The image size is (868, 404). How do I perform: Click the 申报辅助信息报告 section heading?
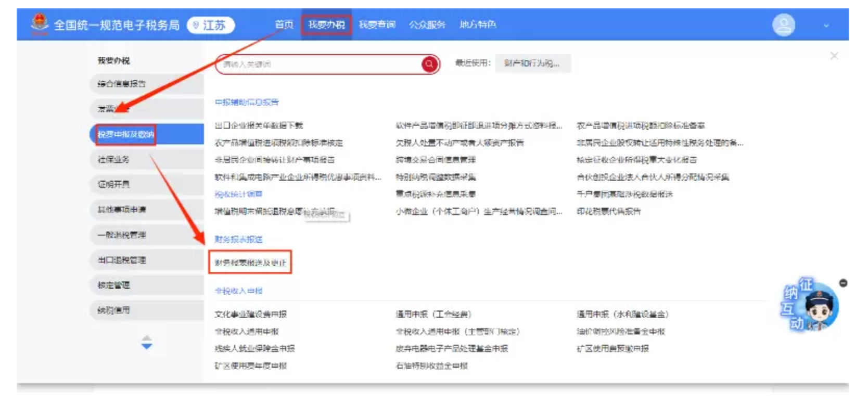tap(247, 102)
